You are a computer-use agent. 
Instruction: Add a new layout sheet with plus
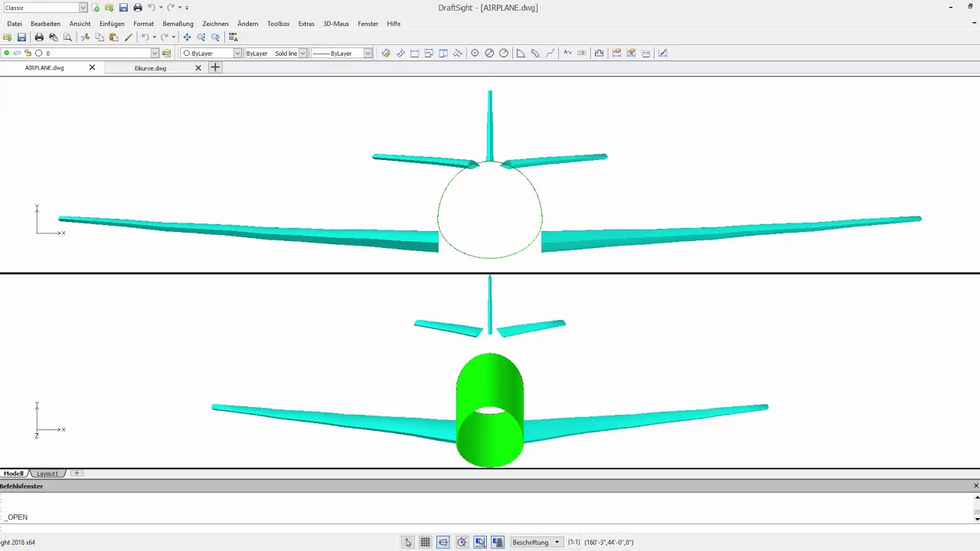point(77,474)
